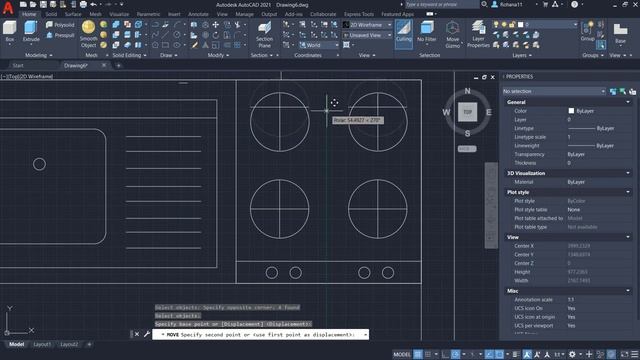
Task: Toggle the MODEL space button in status bar
Action: point(402,354)
